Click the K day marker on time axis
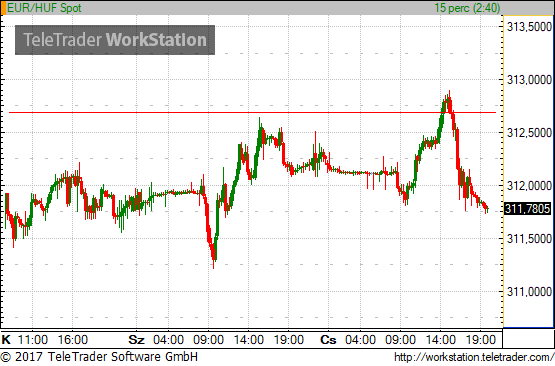 (x=6, y=340)
